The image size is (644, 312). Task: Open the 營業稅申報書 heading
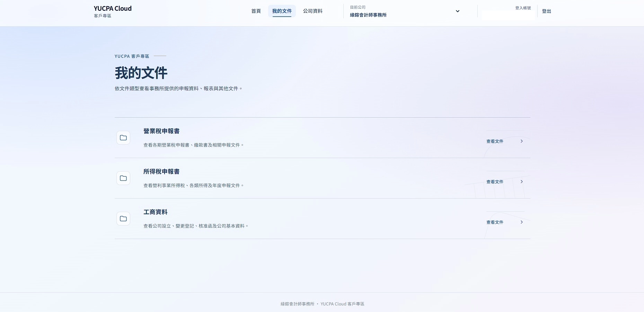(x=161, y=131)
